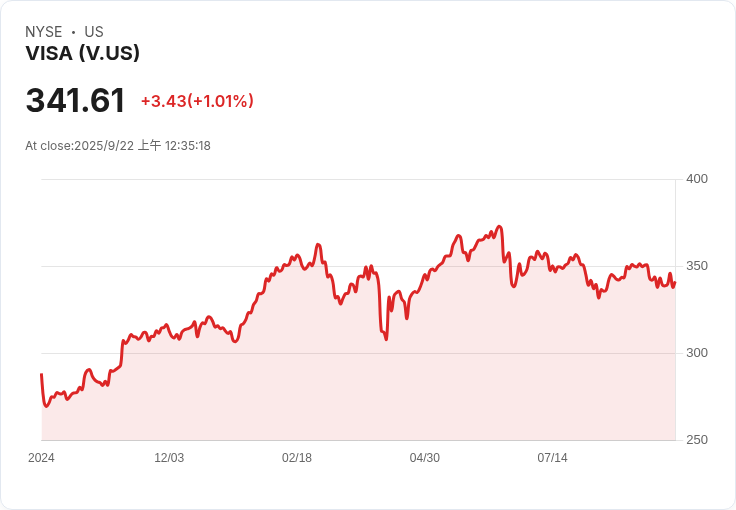Click the rightmost end of the chart line
Image resolution: width=736 pixels, height=510 pixels.
(675, 282)
